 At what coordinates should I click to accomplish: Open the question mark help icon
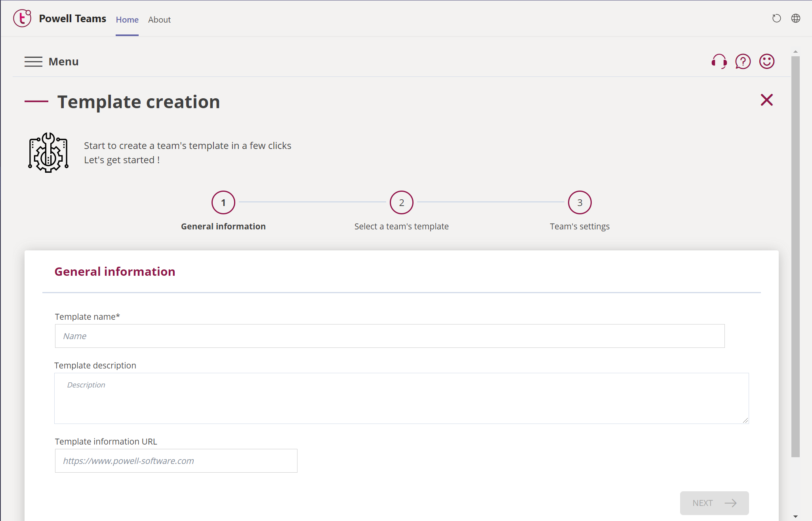point(743,61)
